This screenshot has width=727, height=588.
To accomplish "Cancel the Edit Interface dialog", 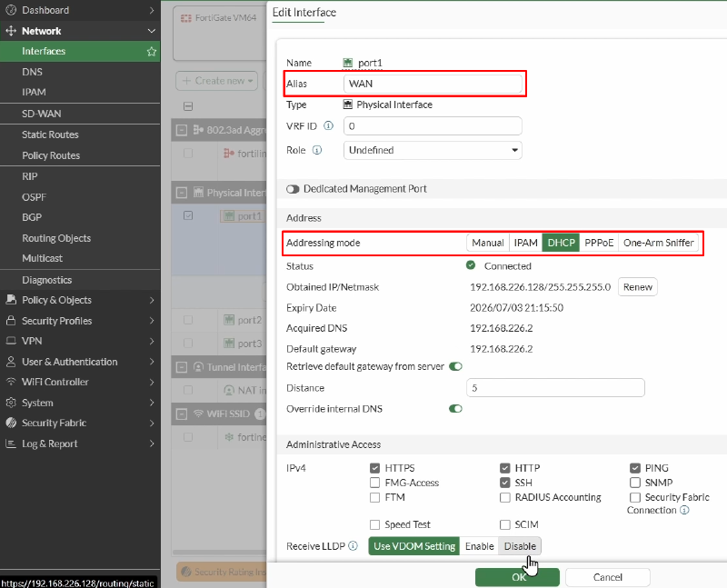I will [607, 577].
